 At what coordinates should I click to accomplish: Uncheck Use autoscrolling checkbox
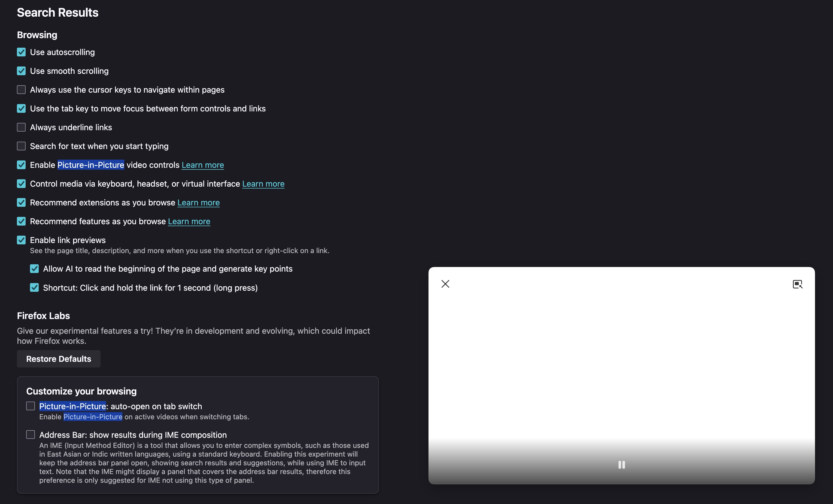(21, 52)
